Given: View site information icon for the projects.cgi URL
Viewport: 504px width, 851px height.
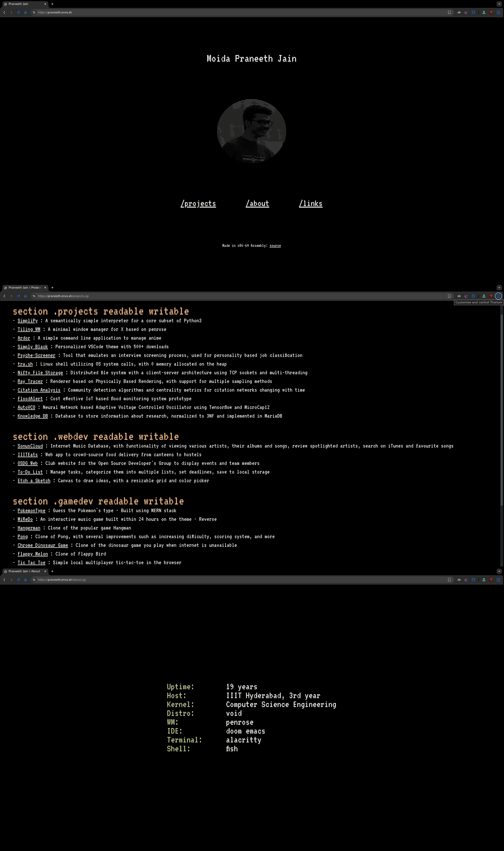Looking at the screenshot, I should pos(34,296).
